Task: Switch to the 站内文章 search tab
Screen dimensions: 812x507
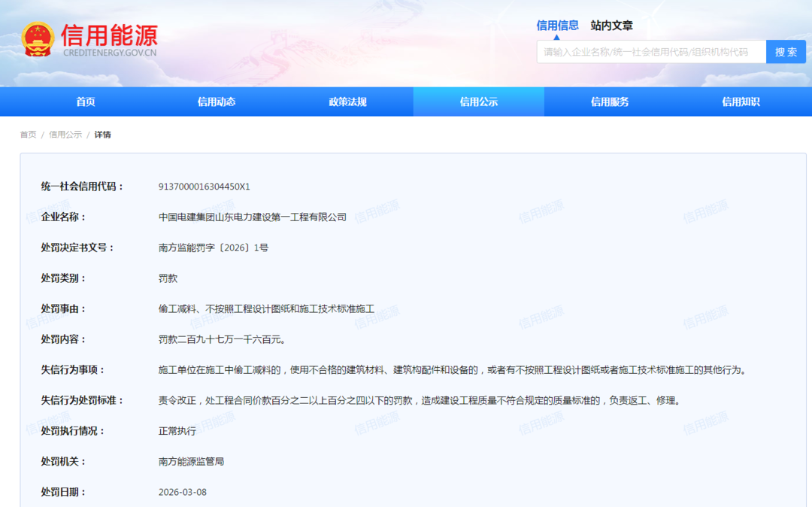Action: [x=611, y=26]
